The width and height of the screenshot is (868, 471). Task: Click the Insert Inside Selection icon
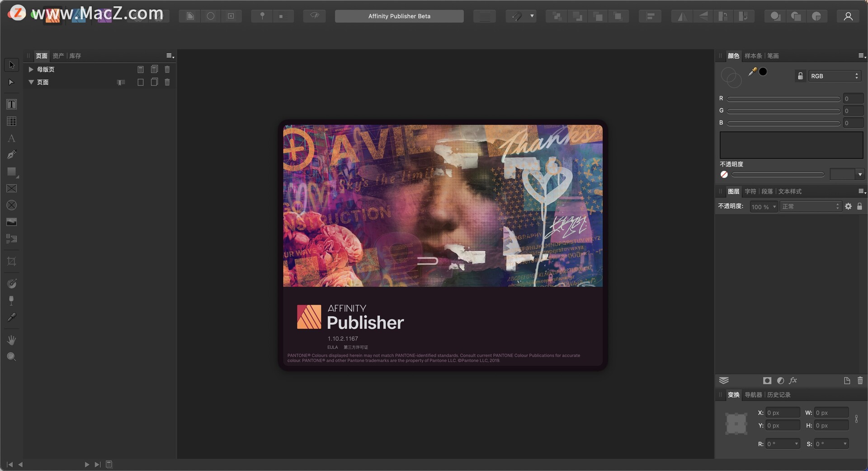tap(816, 16)
